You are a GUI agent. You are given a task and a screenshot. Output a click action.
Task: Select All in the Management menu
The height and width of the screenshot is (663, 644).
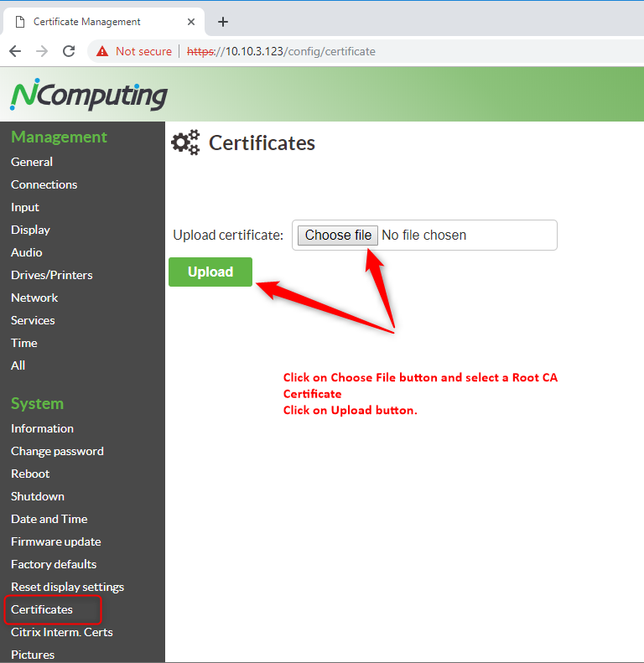(18, 365)
